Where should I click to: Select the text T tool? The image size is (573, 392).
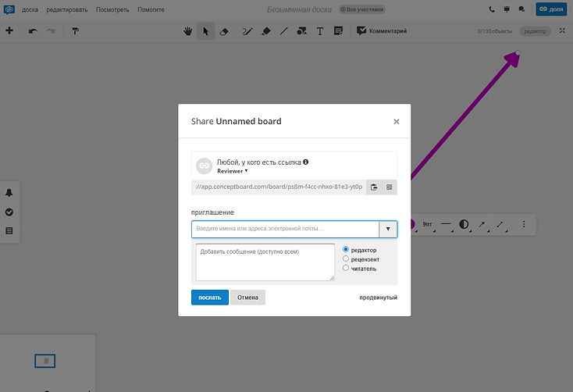320,31
